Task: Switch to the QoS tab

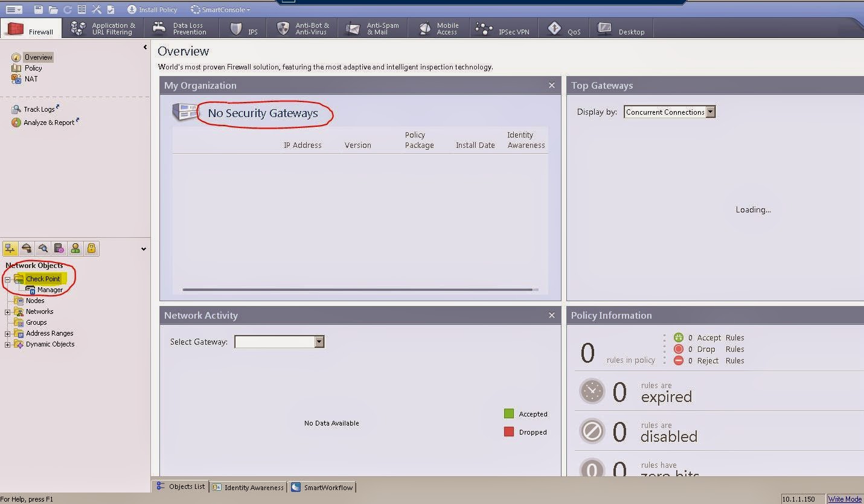Action: coord(564,29)
